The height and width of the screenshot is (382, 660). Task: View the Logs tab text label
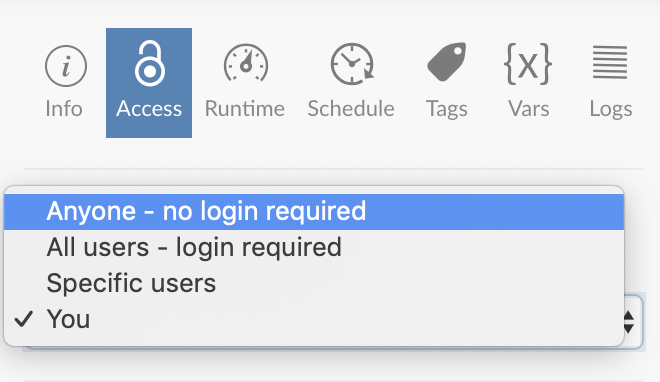point(611,109)
